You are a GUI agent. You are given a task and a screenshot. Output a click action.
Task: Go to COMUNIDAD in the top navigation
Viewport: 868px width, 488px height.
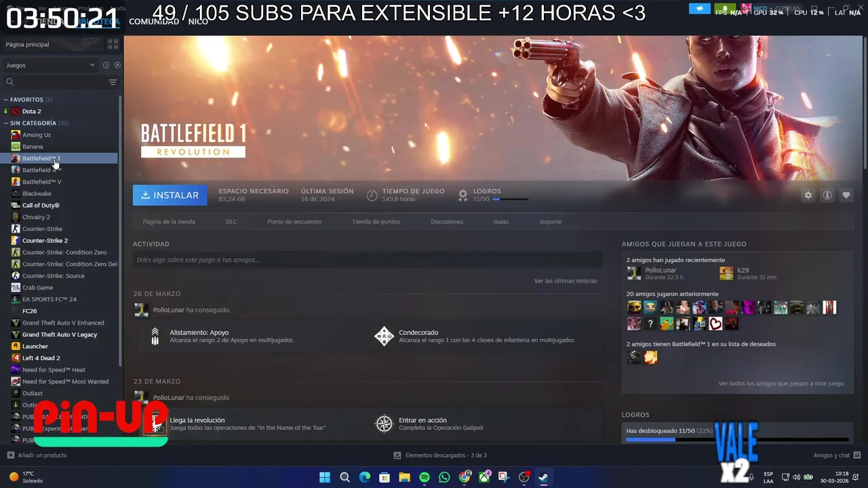[x=154, y=22]
